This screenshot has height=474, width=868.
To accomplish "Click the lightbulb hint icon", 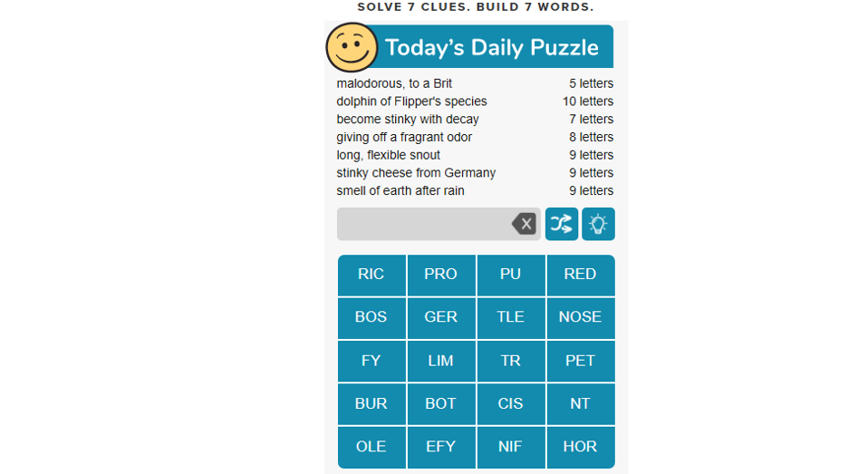I will click(598, 224).
